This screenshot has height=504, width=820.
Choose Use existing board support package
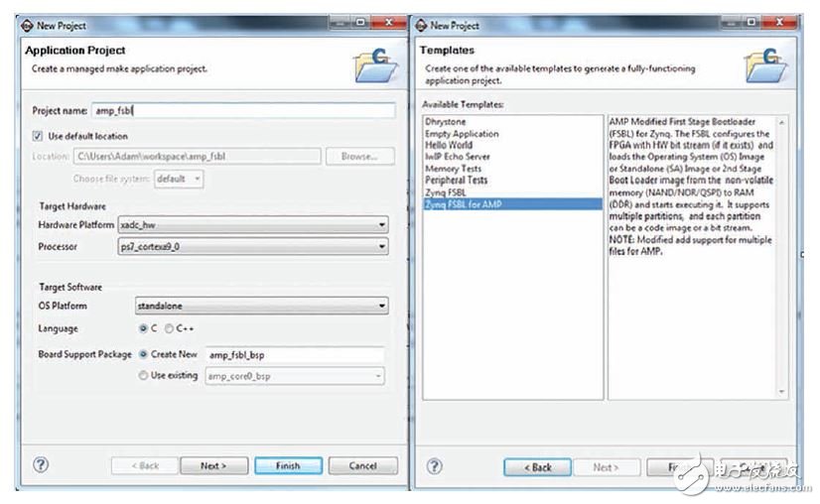click(x=145, y=375)
